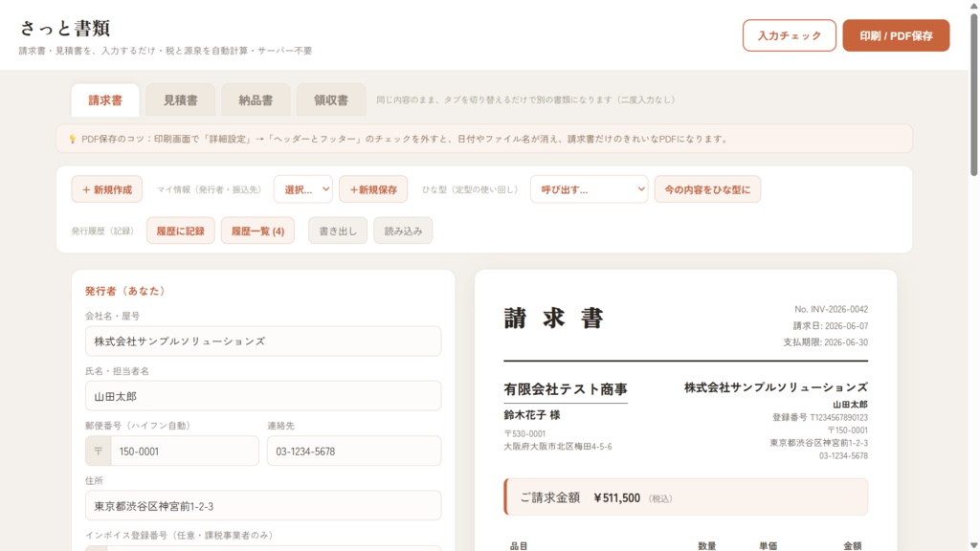
Task: Open the マイ情報 選択... dropdown
Action: 303,189
